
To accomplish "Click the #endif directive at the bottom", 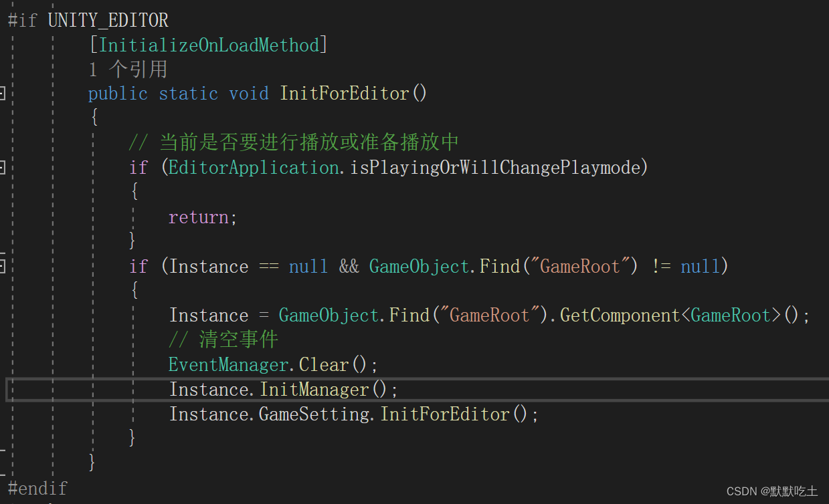I will pos(37,488).
